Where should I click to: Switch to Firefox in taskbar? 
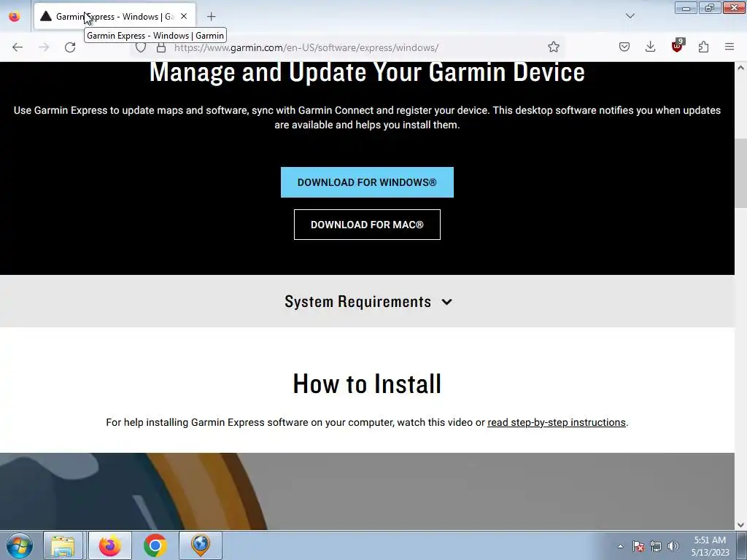tap(109, 545)
